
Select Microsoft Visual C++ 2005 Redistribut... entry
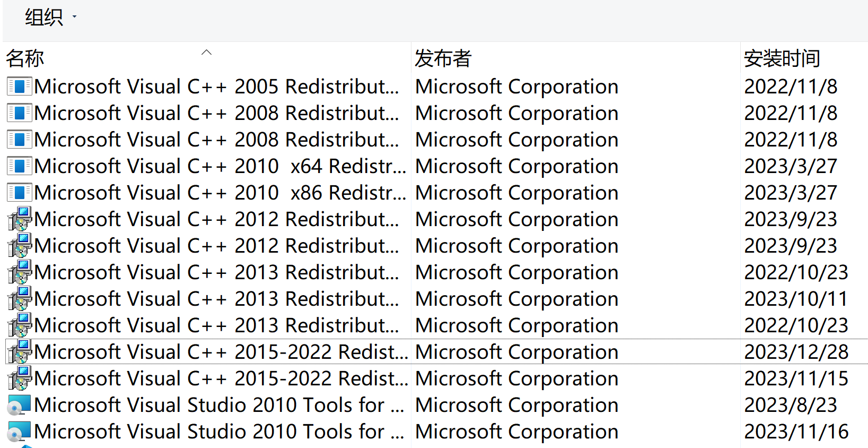pyautogui.click(x=217, y=87)
